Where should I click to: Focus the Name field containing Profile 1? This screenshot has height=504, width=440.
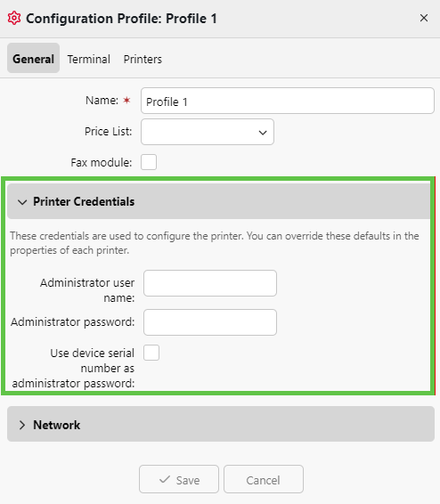coord(288,101)
